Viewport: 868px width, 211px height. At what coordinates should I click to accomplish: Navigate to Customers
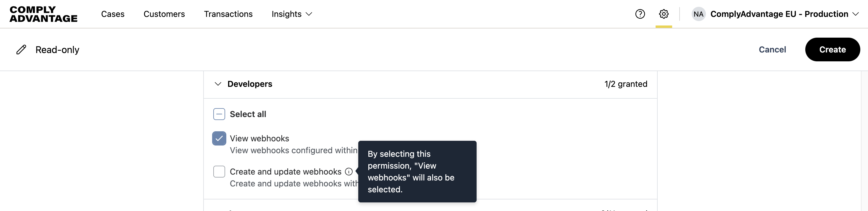164,14
